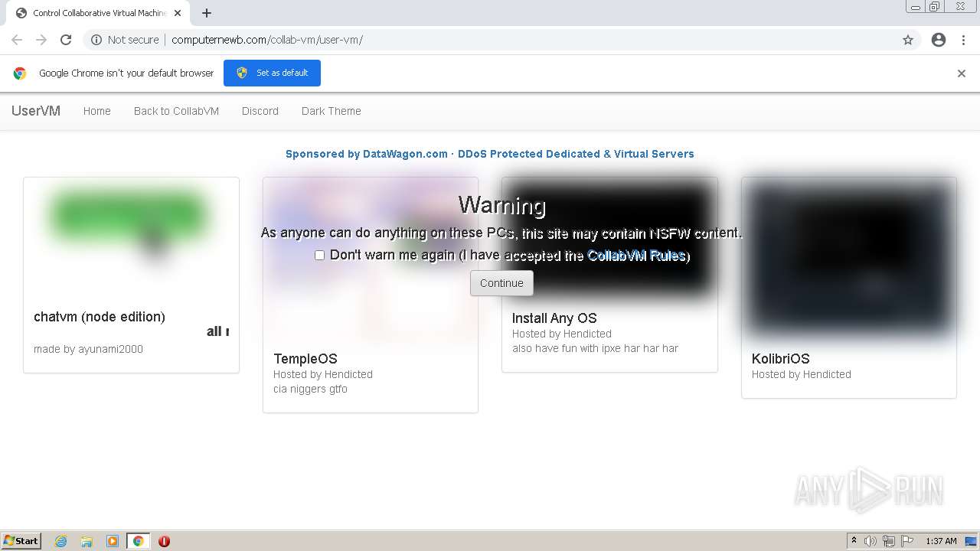Select chatvm (node edition) title
980x551 pixels.
[x=100, y=317]
